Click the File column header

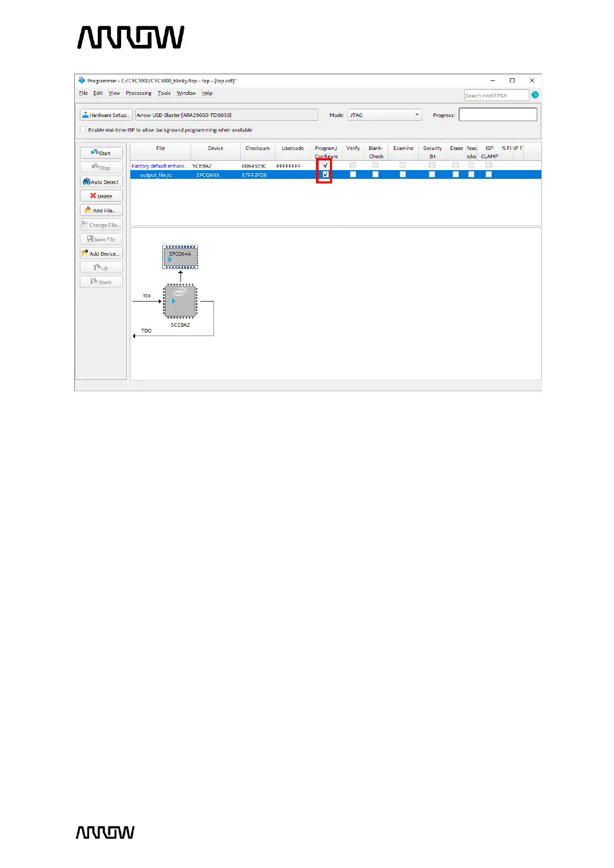click(160, 152)
